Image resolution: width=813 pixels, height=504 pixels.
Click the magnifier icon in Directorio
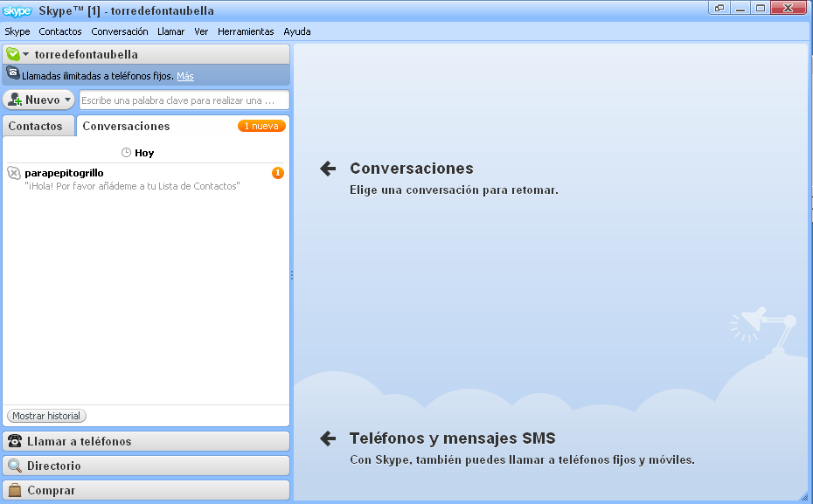click(15, 466)
